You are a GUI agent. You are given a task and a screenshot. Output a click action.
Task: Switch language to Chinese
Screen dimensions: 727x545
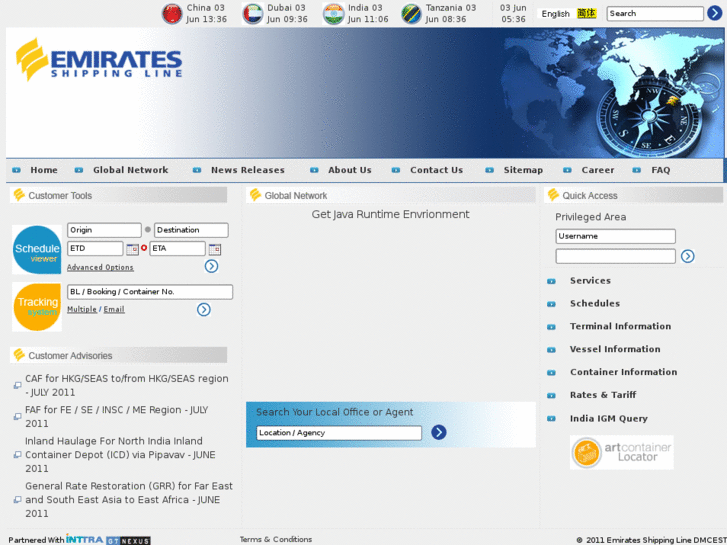[587, 13]
